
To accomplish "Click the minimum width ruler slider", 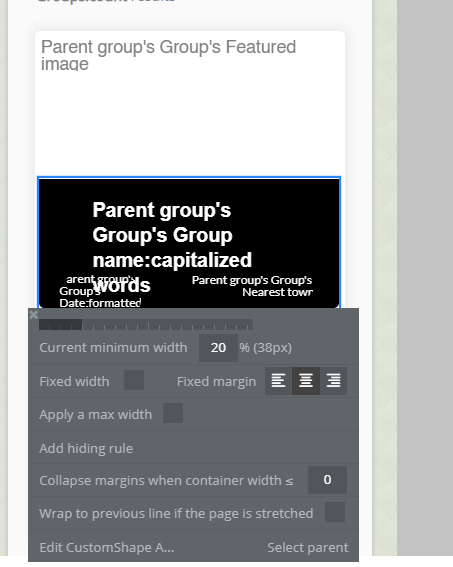I will click(x=146, y=325).
